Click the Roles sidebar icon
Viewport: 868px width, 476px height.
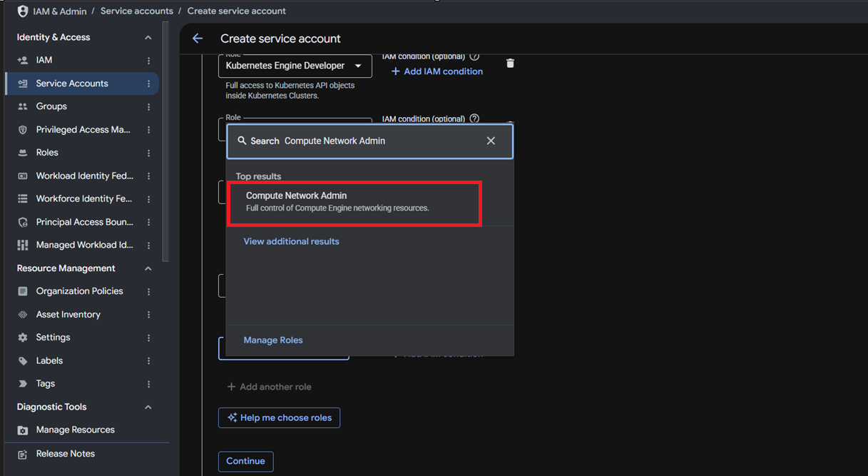click(23, 153)
